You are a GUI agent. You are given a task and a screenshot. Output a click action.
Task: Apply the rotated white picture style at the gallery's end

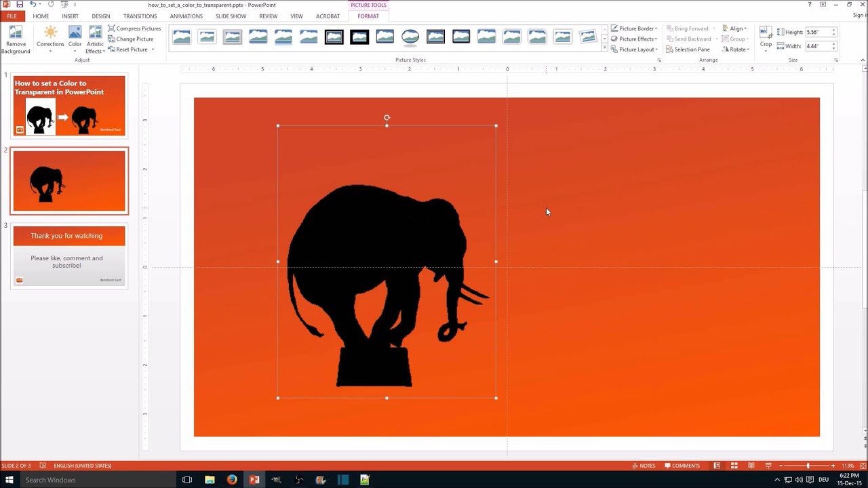click(x=588, y=37)
